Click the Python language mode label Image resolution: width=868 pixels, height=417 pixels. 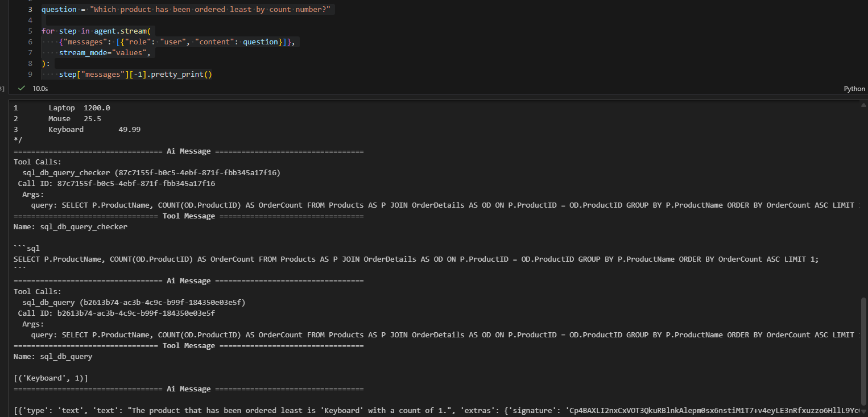pyautogui.click(x=854, y=89)
